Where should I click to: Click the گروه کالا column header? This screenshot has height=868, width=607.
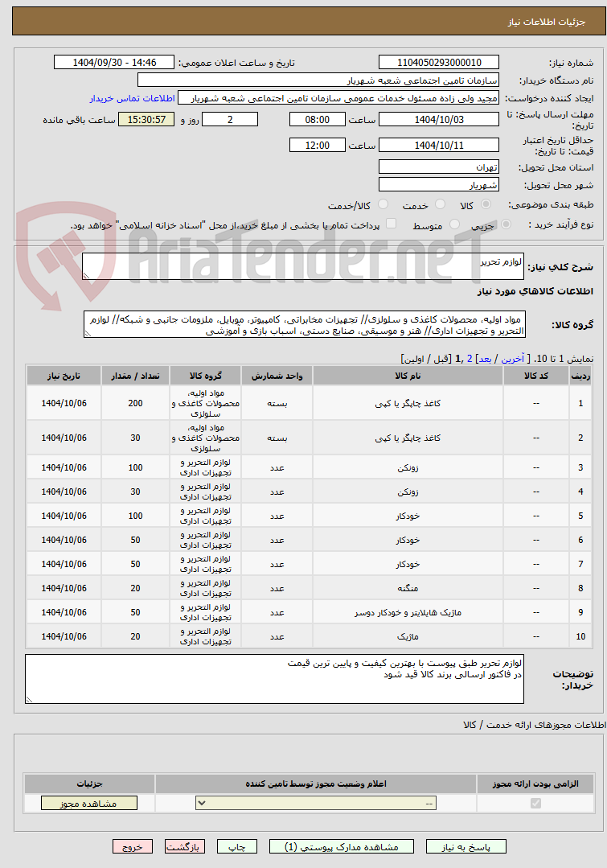coord(205,376)
